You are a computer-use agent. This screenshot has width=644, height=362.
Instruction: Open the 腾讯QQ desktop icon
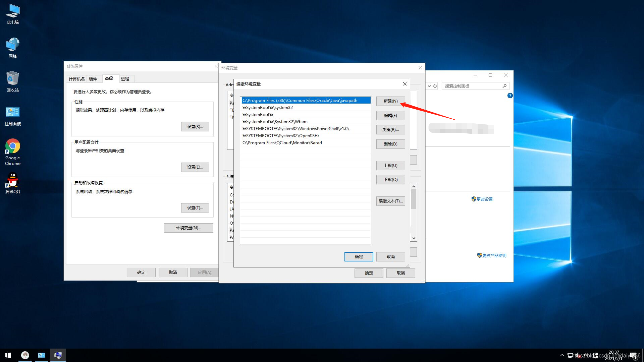tap(13, 180)
